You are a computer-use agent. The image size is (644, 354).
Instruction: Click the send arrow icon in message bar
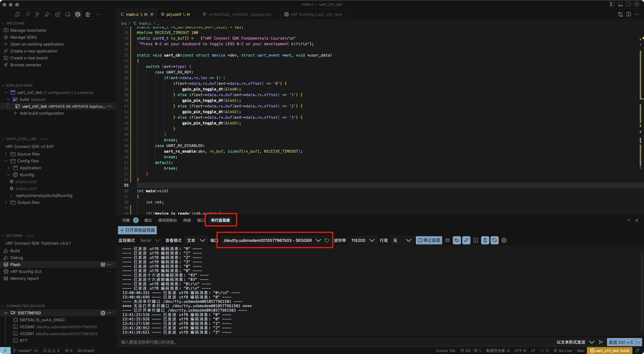pyautogui.click(x=601, y=342)
